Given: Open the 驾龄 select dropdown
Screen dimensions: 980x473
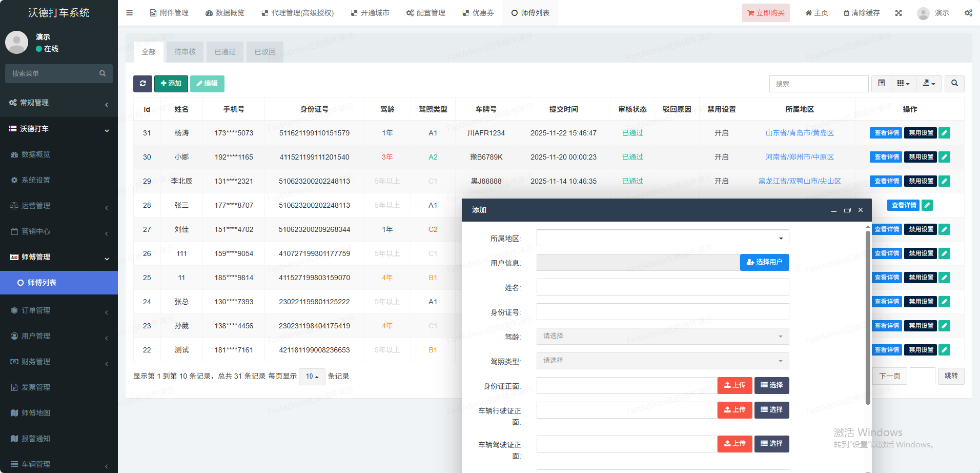Looking at the screenshot, I should 662,337.
